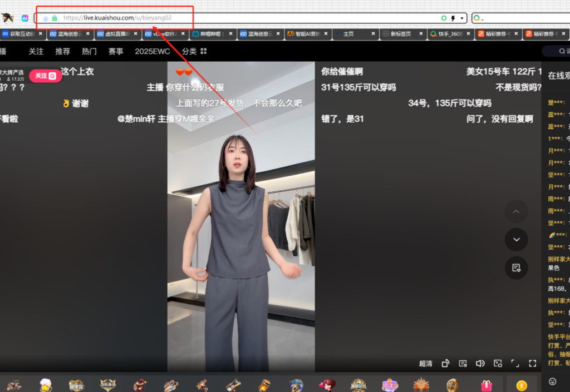Go to previous live stream with up chevron

click(x=516, y=211)
